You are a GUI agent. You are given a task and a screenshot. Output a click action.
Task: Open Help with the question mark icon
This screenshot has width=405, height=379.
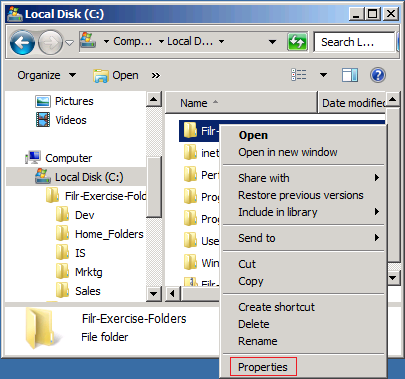[378, 75]
